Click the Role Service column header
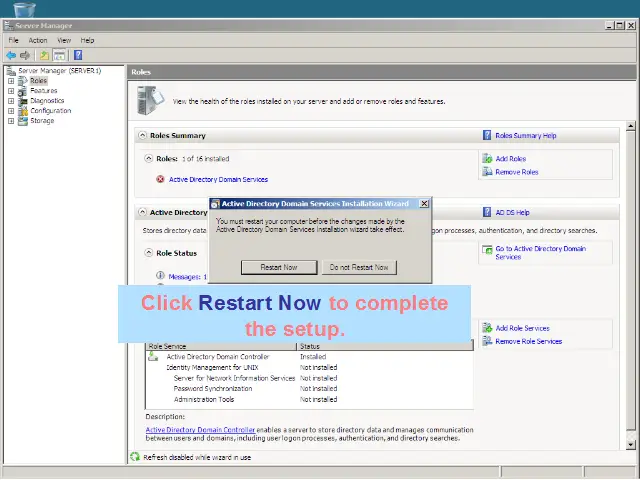Viewport: 640px width, 480px height. 221,346
